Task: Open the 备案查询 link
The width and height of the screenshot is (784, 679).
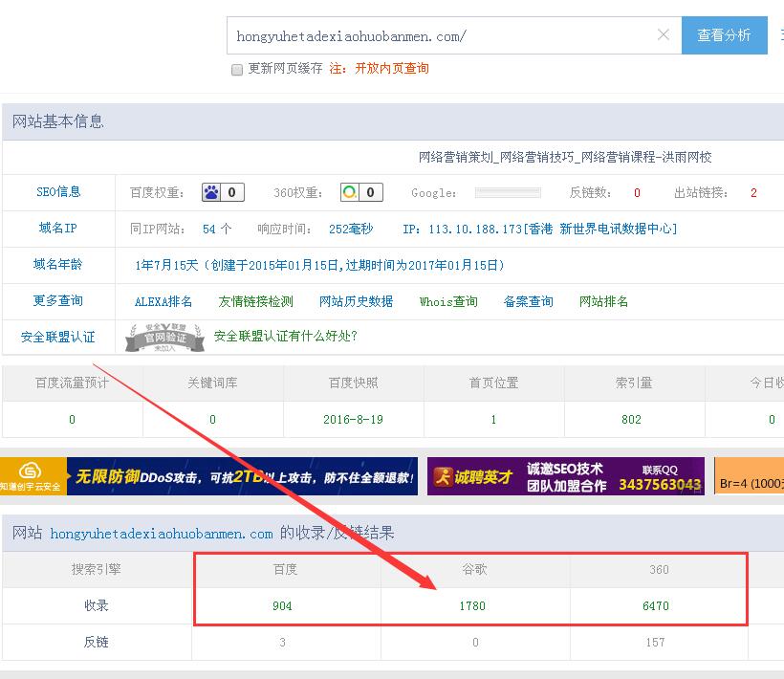Action: (528, 301)
